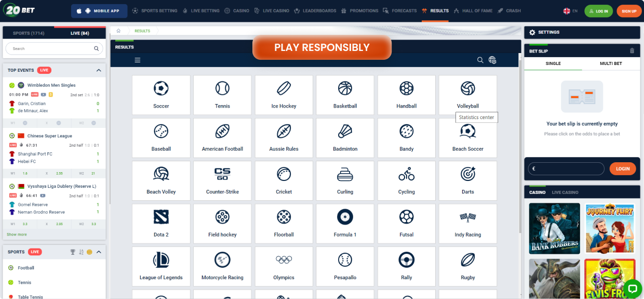This screenshot has height=299, width=644.
Task: Open the Cricket results tile
Action: coord(284,181)
